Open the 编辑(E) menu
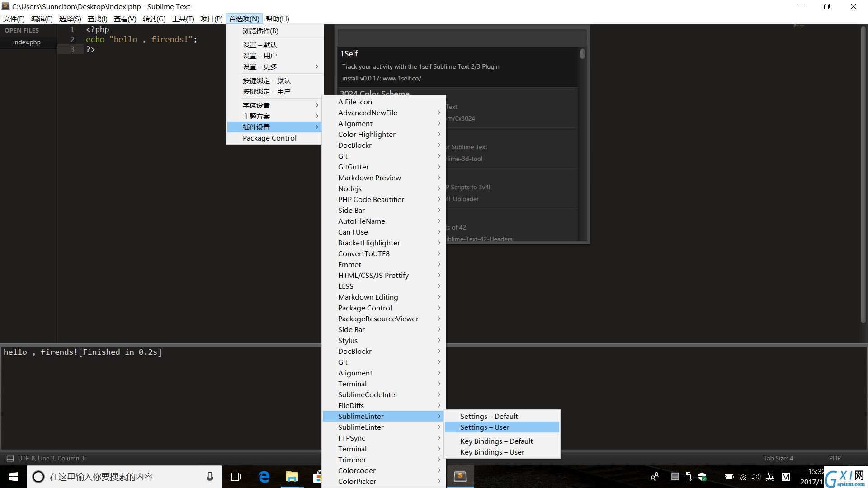868x488 pixels. 42,19
